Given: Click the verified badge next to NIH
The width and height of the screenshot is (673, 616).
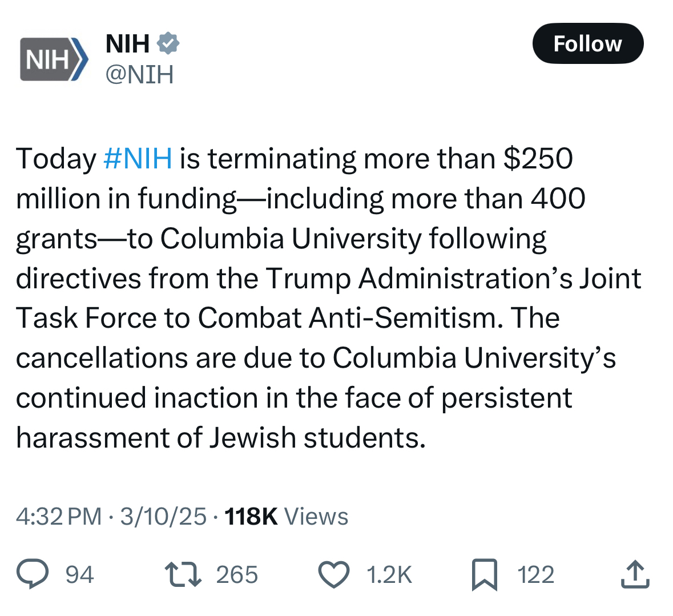Looking at the screenshot, I should [x=168, y=43].
